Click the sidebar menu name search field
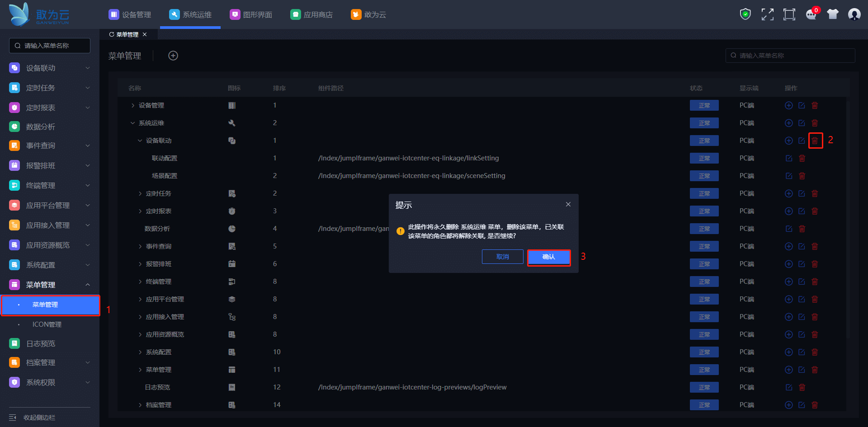 tap(50, 46)
